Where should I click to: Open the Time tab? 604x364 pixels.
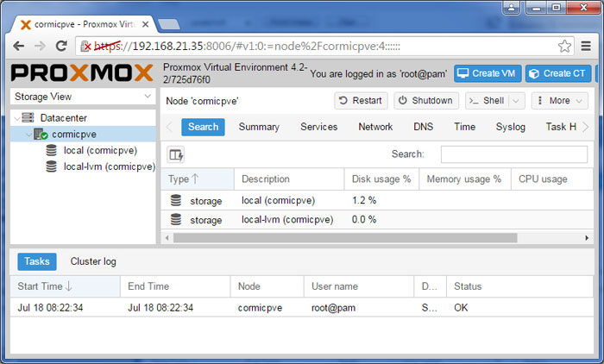(464, 127)
